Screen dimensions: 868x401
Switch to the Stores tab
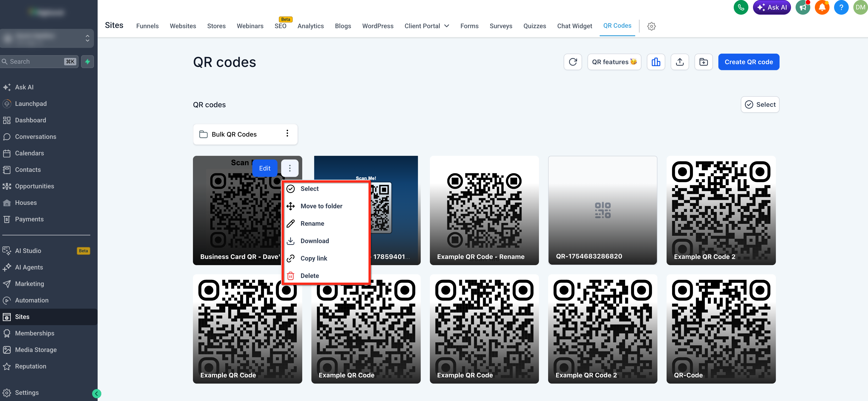(x=216, y=26)
